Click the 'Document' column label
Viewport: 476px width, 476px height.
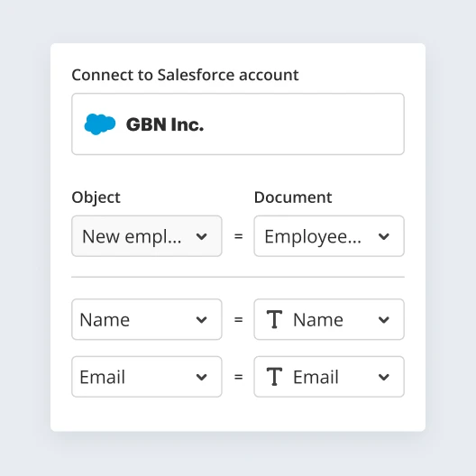tap(293, 197)
